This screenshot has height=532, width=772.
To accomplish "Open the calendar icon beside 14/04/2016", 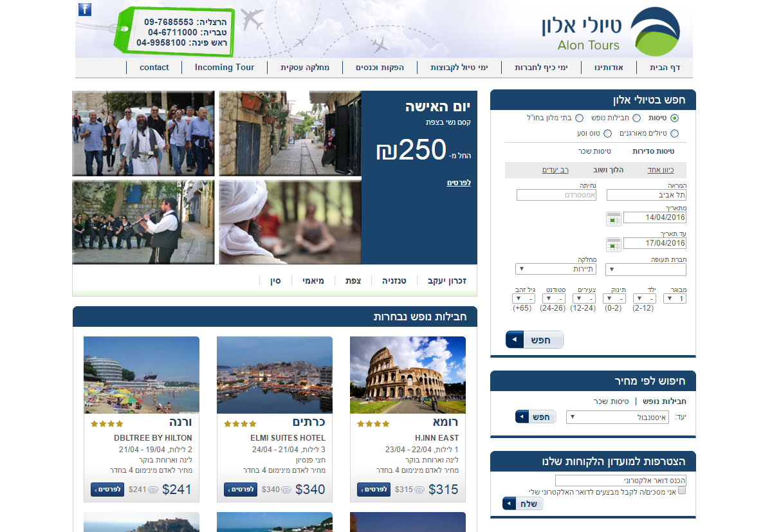I will coord(614,219).
